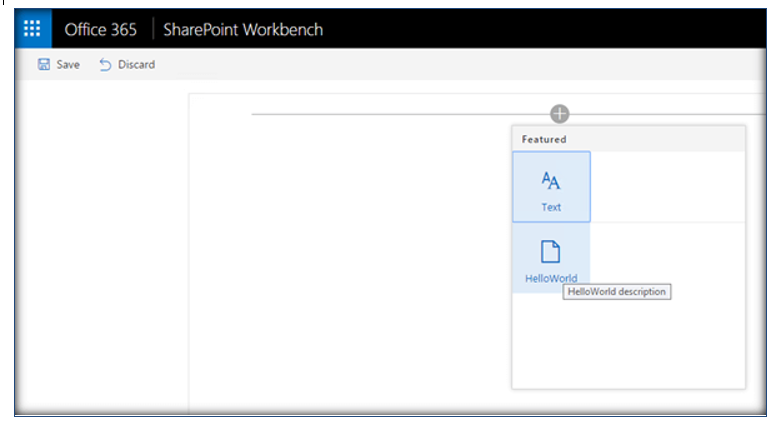Add the HelloWorld web part

click(x=551, y=258)
